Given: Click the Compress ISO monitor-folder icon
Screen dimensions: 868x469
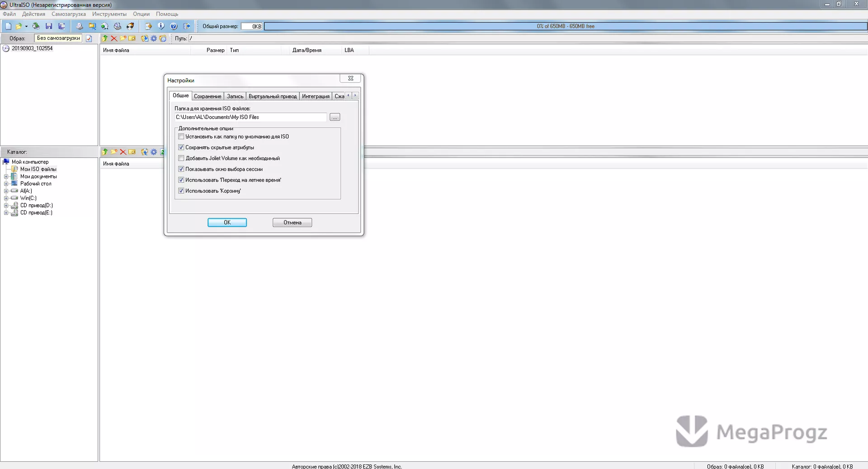Looking at the screenshot, I should click(x=92, y=26).
